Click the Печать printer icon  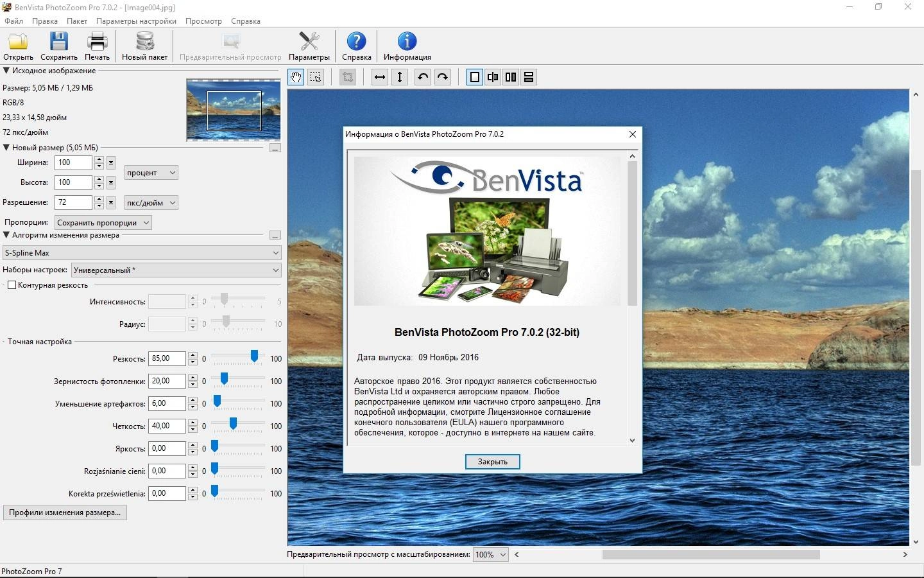(97, 46)
